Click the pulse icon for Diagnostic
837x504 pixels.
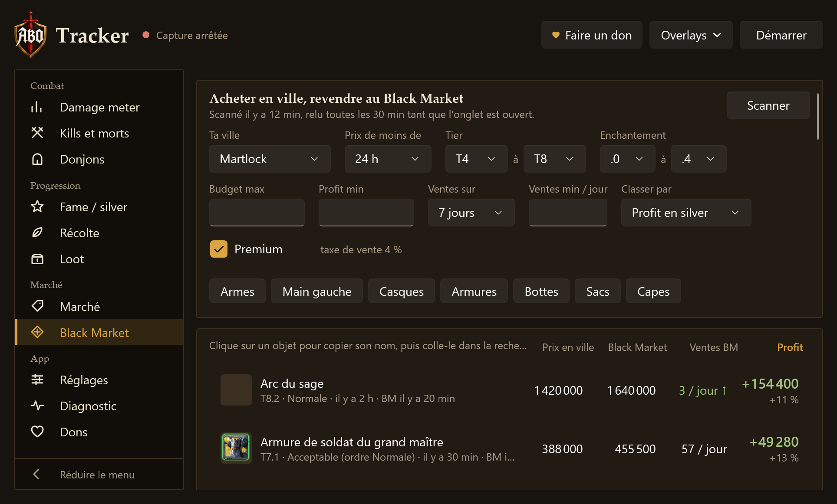coord(37,406)
